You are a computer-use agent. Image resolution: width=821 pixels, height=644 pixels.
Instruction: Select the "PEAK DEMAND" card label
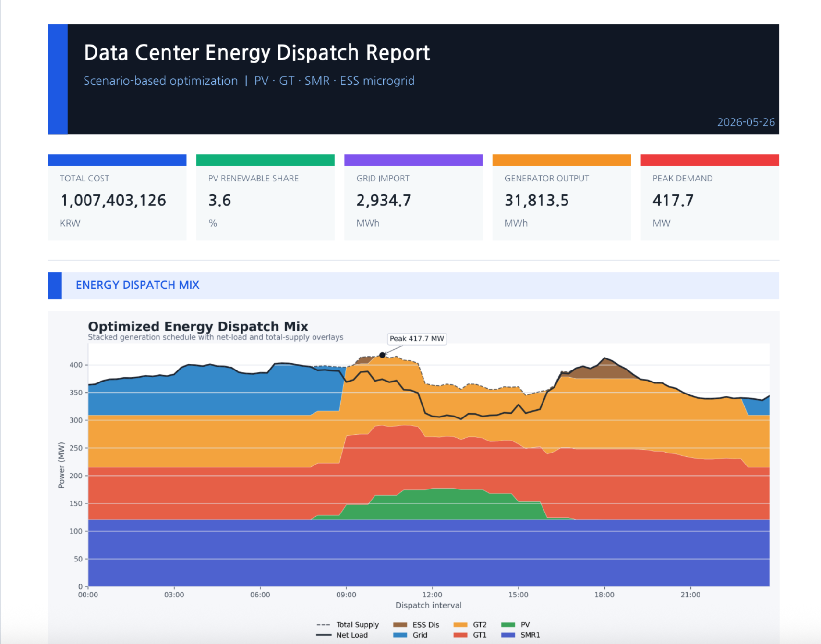(x=683, y=179)
